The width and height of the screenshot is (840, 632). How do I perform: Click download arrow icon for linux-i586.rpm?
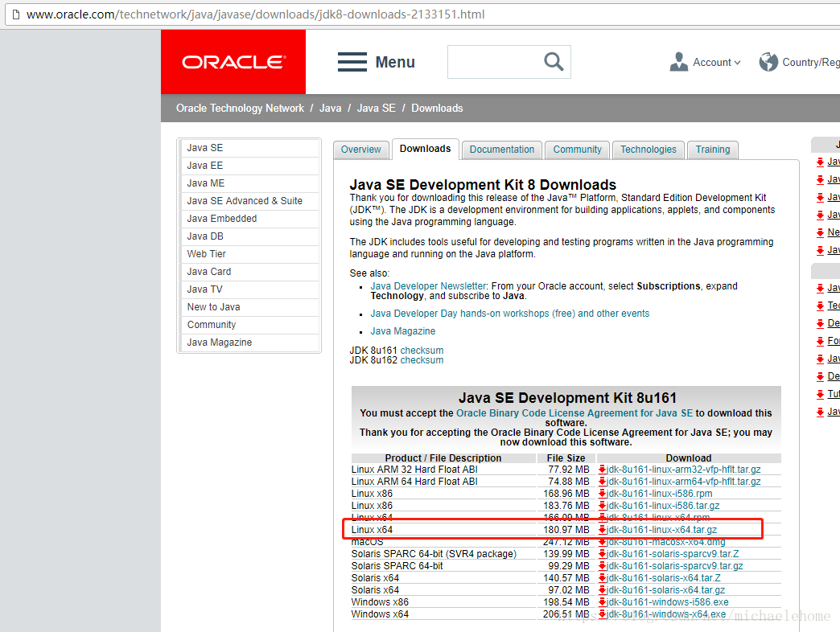[x=602, y=494]
